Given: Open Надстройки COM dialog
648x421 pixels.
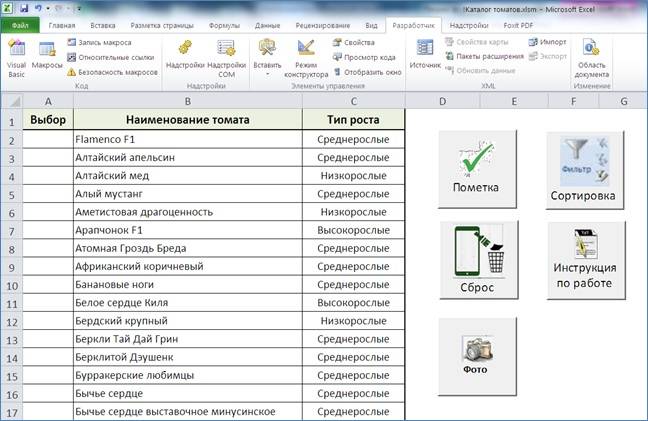Looking at the screenshot, I should coord(226,58).
